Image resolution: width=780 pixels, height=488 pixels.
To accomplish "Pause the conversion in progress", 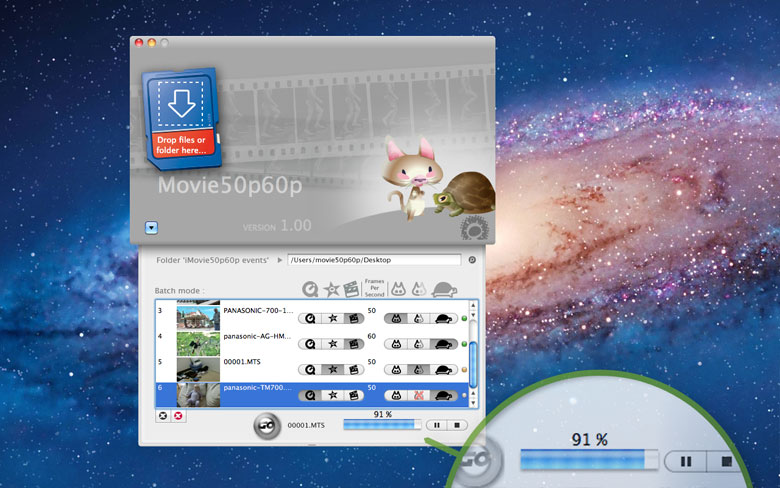I will [x=436, y=425].
